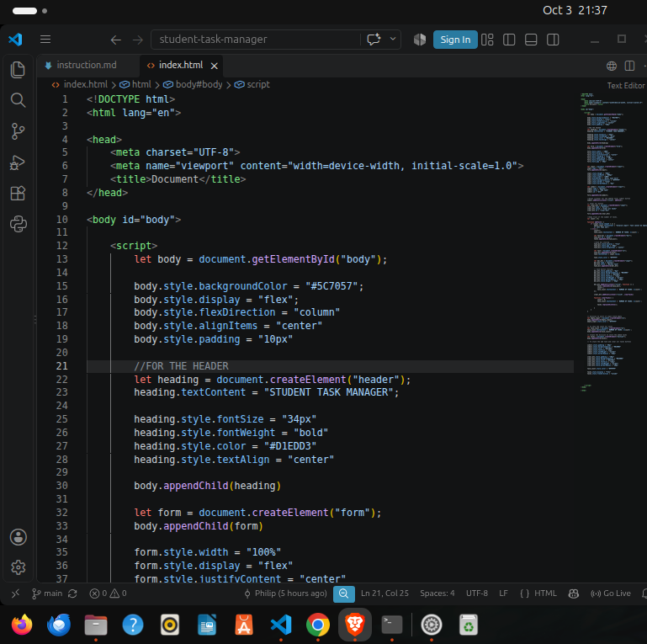The height and width of the screenshot is (644, 647).
Task: Open the hamburger application menu
Action: (45, 40)
